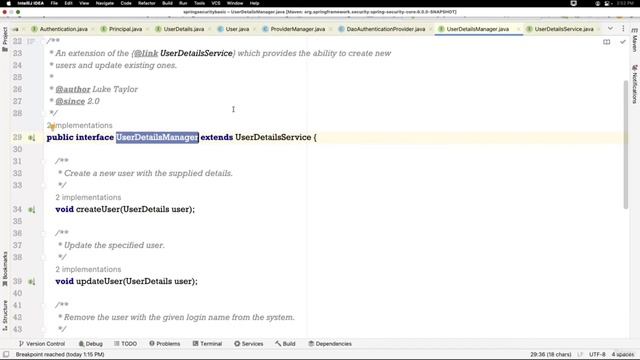Collapse the comment fold at line 41
Viewport: 640px width, 360px height.
[x=43, y=305]
